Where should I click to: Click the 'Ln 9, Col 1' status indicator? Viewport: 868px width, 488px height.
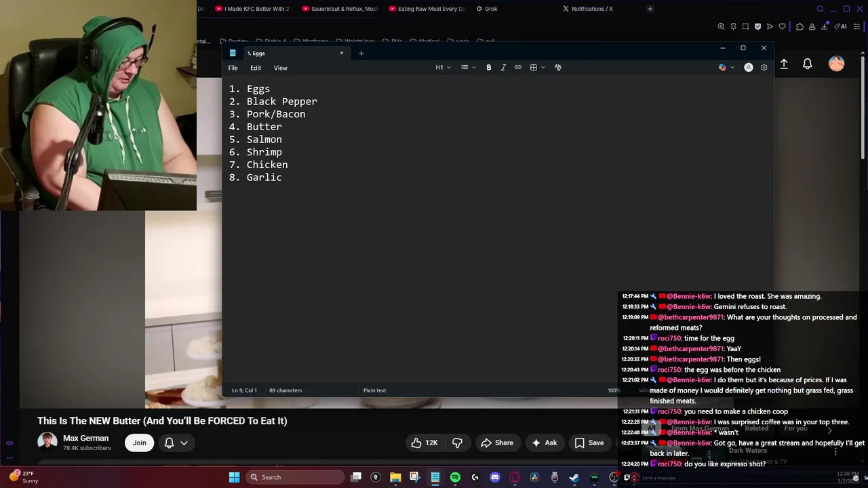coord(244,390)
